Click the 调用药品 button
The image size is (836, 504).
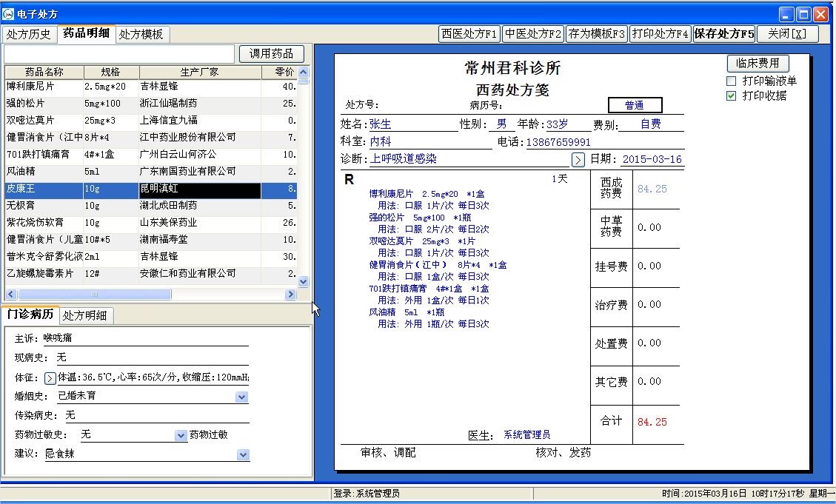(271, 53)
